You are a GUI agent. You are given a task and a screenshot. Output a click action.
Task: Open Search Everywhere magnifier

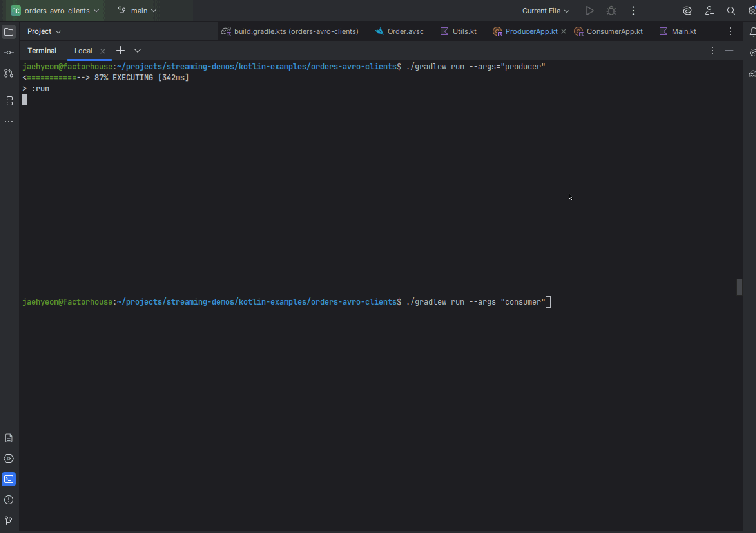coord(731,11)
